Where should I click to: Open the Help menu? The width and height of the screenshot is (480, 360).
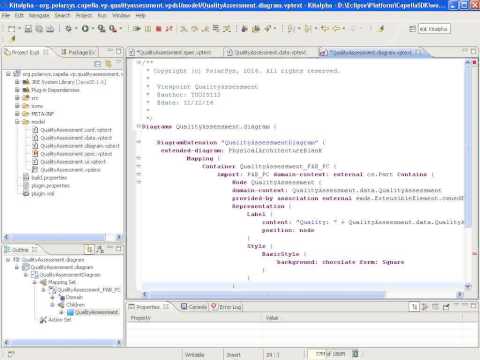141,15
